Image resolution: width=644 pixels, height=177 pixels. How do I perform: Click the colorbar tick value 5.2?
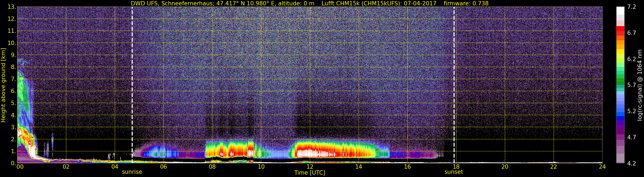pyautogui.click(x=632, y=111)
